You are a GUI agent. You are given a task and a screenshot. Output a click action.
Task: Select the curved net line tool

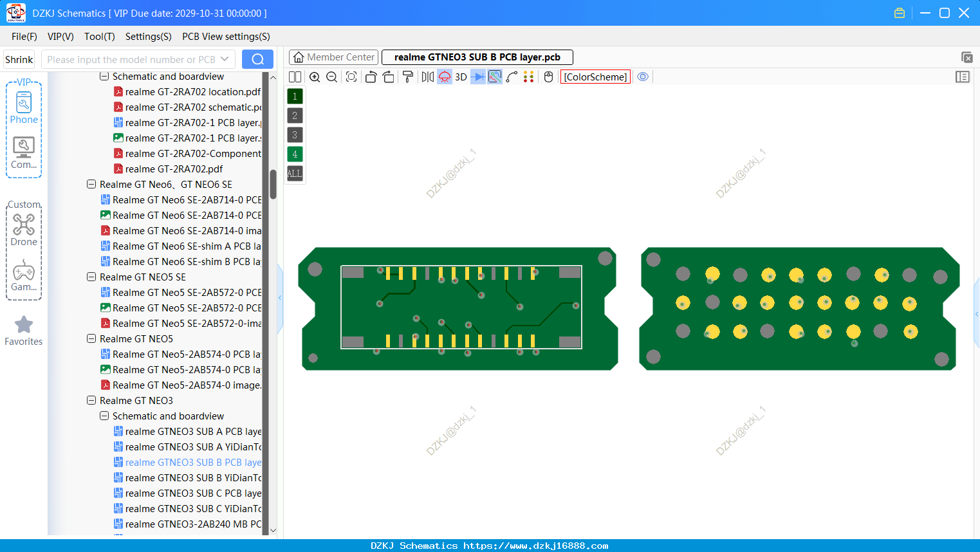[x=512, y=77]
